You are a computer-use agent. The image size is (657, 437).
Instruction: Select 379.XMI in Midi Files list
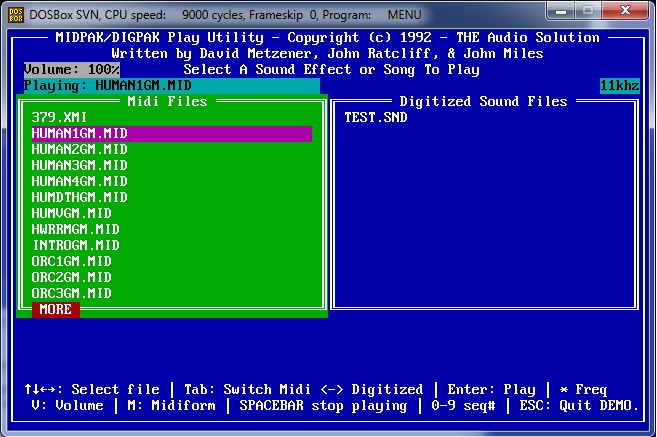coord(59,117)
